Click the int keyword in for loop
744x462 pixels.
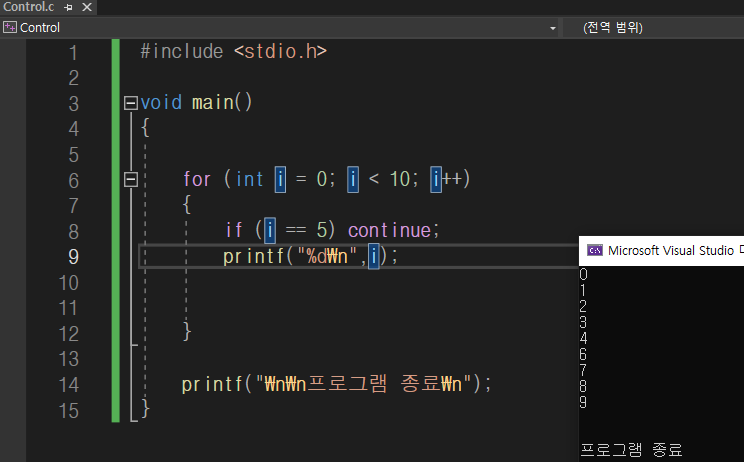coord(250,179)
